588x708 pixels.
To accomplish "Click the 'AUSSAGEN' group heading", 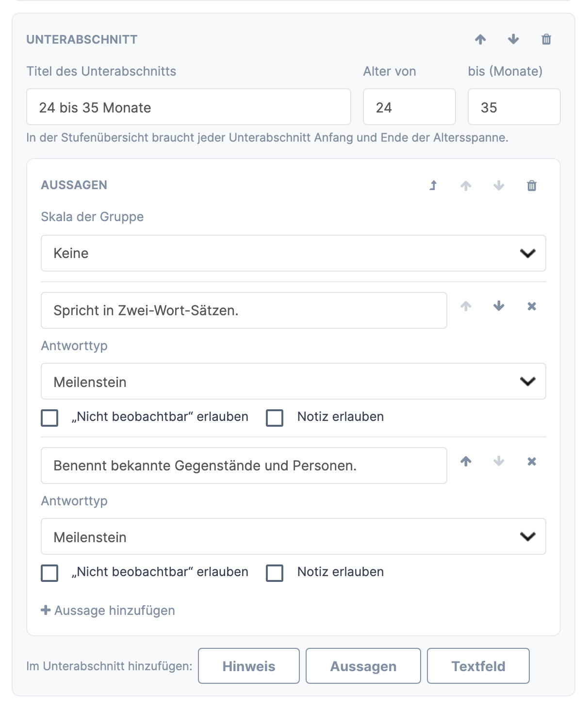I will coord(74,185).
